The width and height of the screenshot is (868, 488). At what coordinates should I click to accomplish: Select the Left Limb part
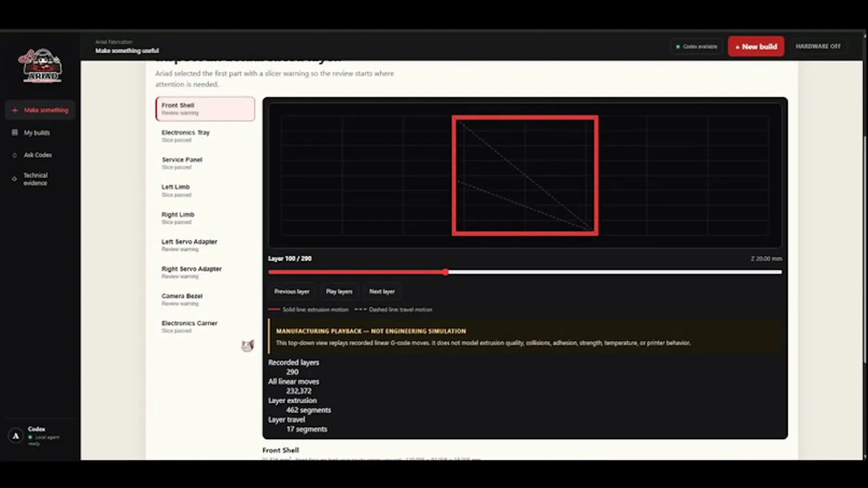pyautogui.click(x=205, y=191)
